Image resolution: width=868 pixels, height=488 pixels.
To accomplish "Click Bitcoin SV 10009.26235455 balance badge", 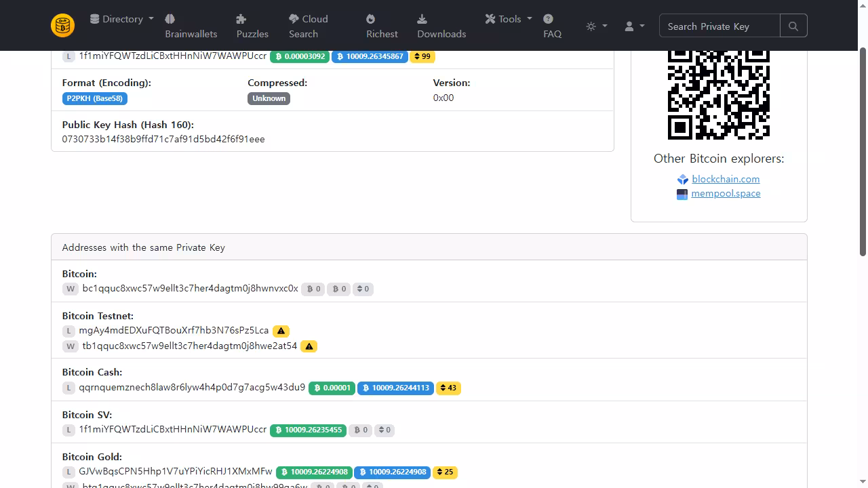I will (308, 430).
